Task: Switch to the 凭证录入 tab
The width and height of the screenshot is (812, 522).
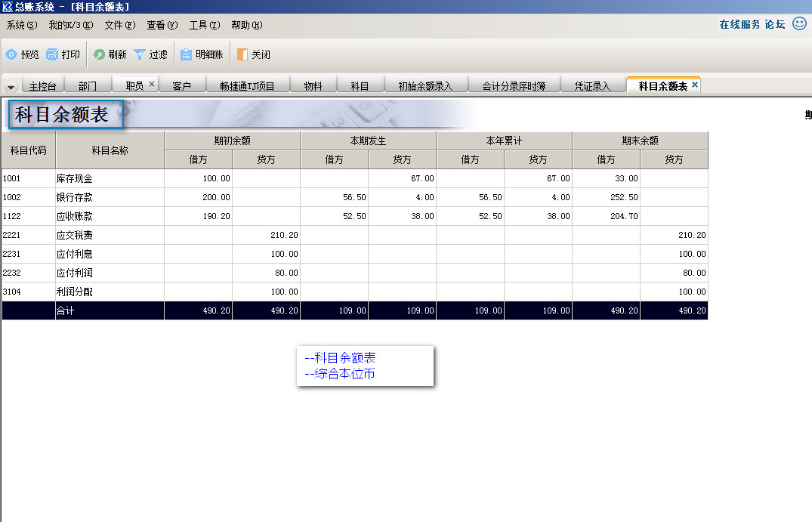Action: point(592,86)
